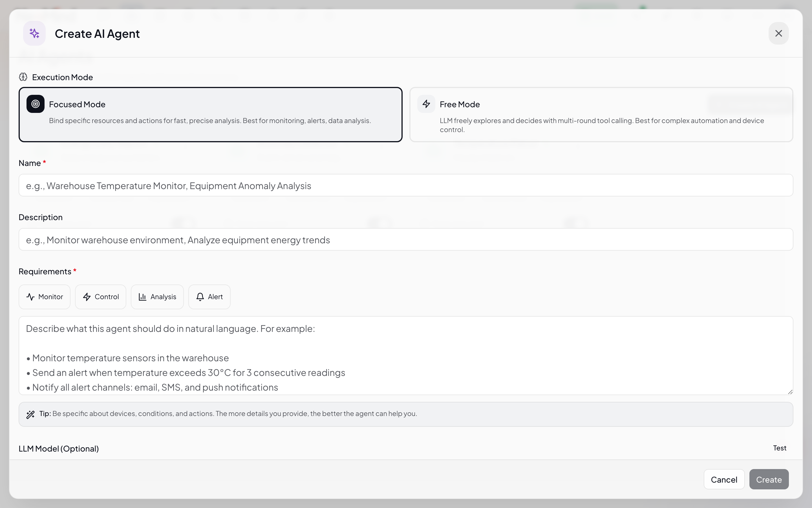
Task: Click the bell icon on Alert chip
Action: tap(200, 297)
